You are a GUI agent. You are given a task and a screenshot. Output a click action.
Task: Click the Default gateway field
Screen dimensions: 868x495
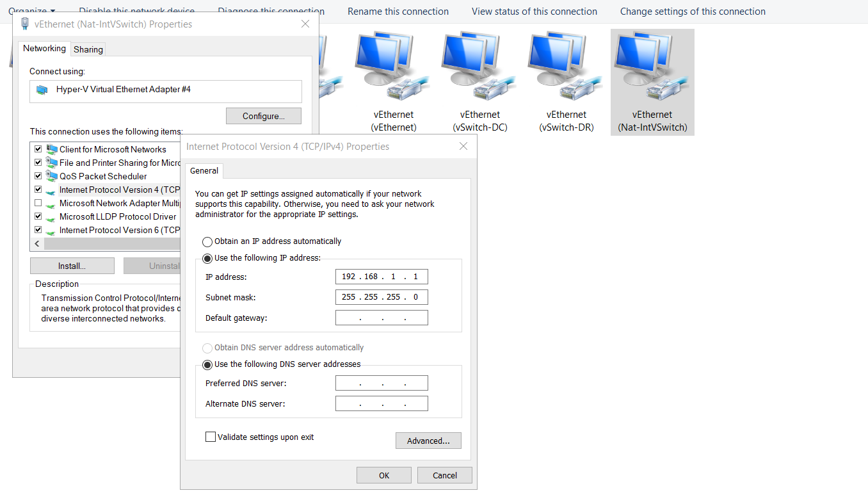(x=382, y=318)
